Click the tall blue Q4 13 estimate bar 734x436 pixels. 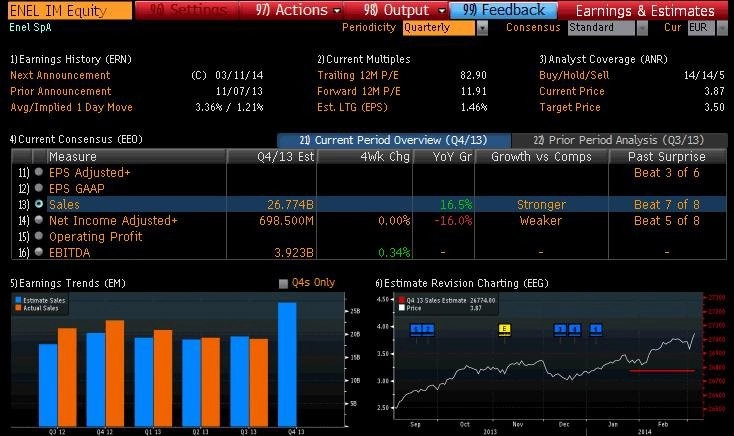[x=287, y=364]
